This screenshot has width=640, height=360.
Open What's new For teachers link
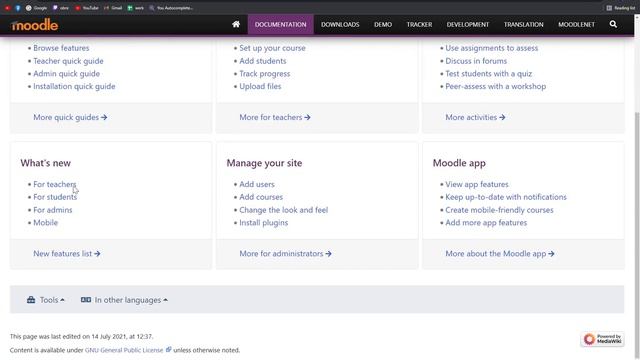coord(55,184)
